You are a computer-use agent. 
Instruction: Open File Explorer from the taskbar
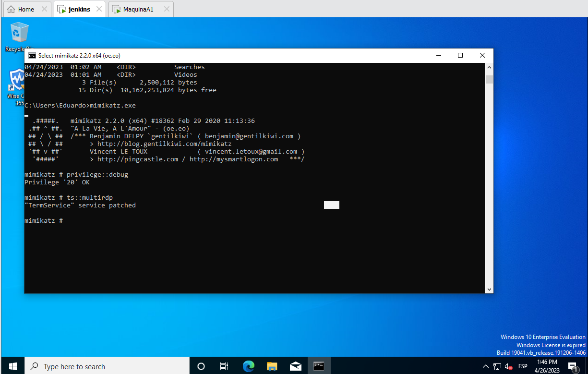[272, 366]
